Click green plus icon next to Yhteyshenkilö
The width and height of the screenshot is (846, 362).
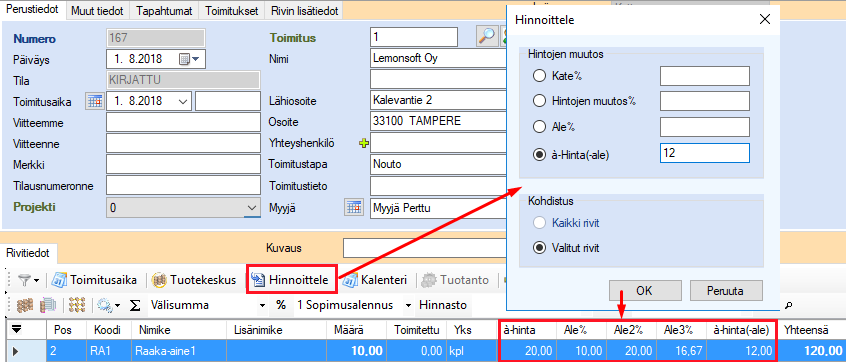tap(364, 143)
